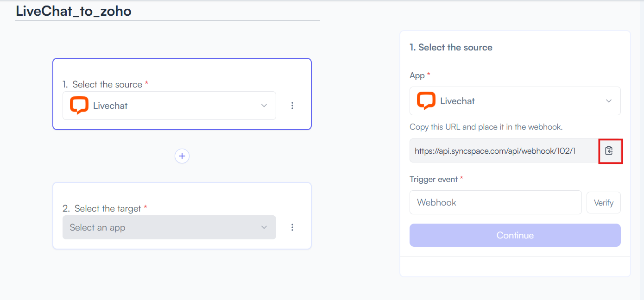Click Livechat logo in App field panel

tap(426, 101)
